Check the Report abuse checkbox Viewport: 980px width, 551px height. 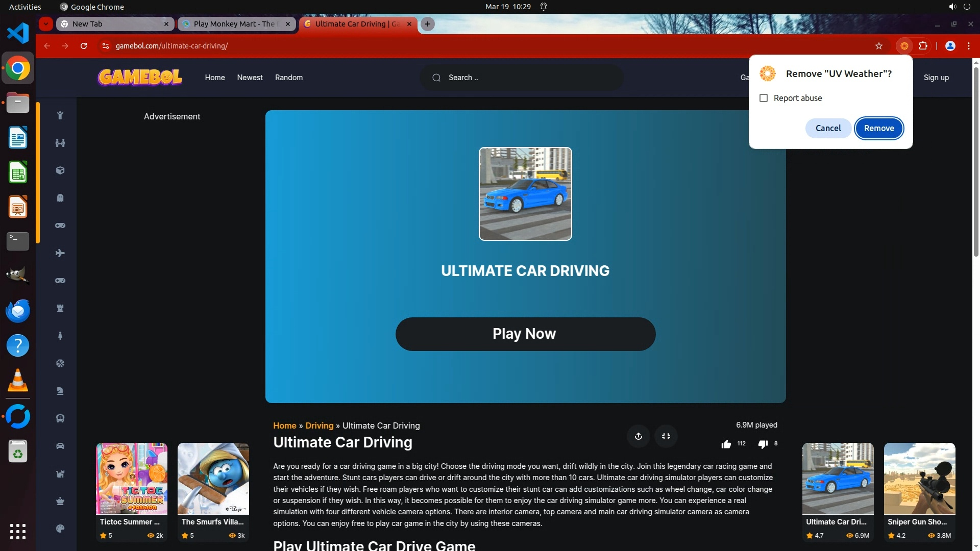(764, 98)
